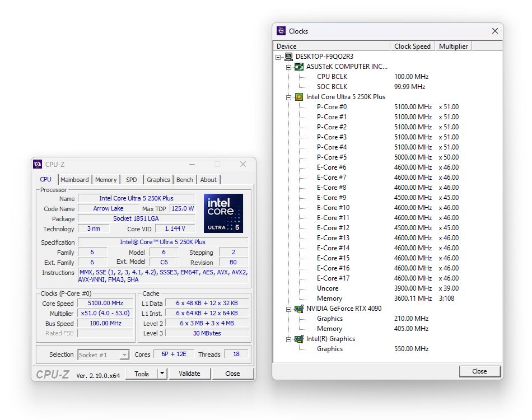The height and width of the screenshot is (420, 532).
Task: Click the Multiplier column header
Action: (x=453, y=46)
